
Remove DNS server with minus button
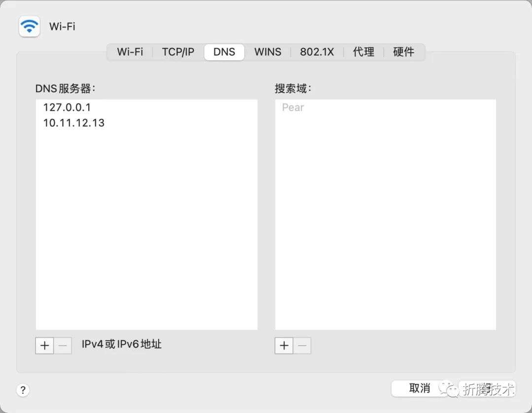[x=63, y=346]
